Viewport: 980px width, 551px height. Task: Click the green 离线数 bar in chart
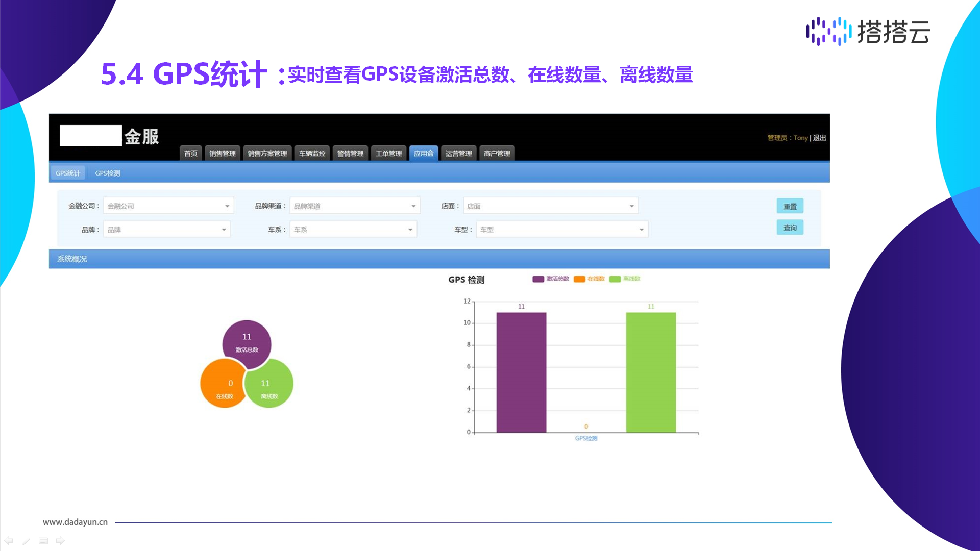[x=651, y=372]
